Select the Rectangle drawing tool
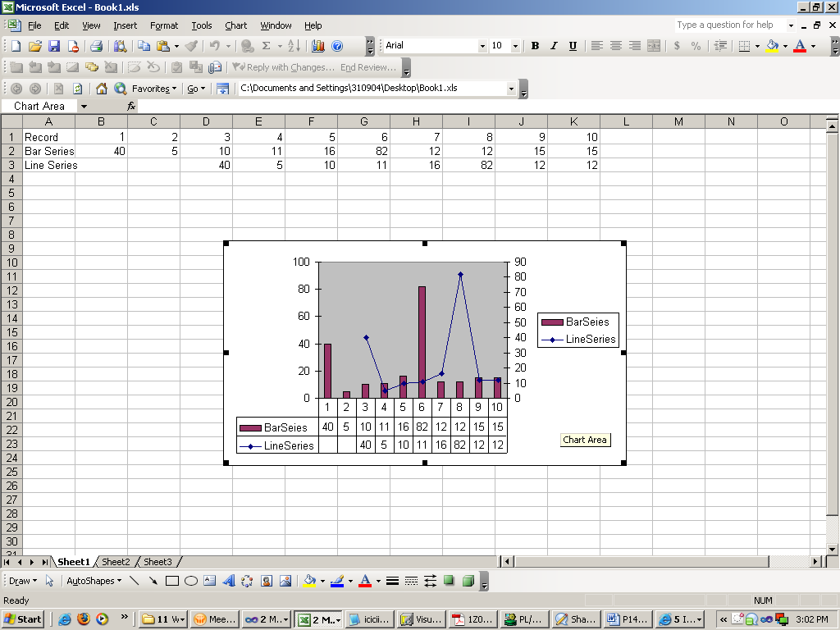 [172, 581]
